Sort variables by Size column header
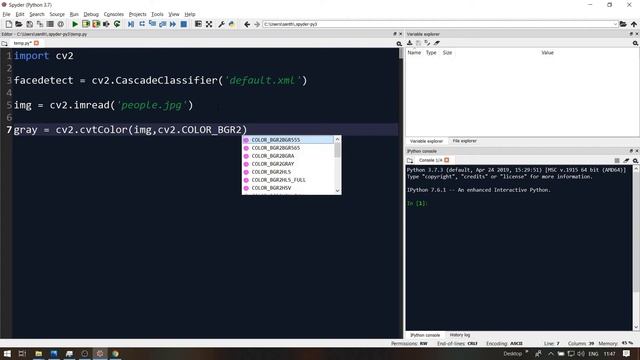This screenshot has width=640, height=360. click(x=447, y=53)
